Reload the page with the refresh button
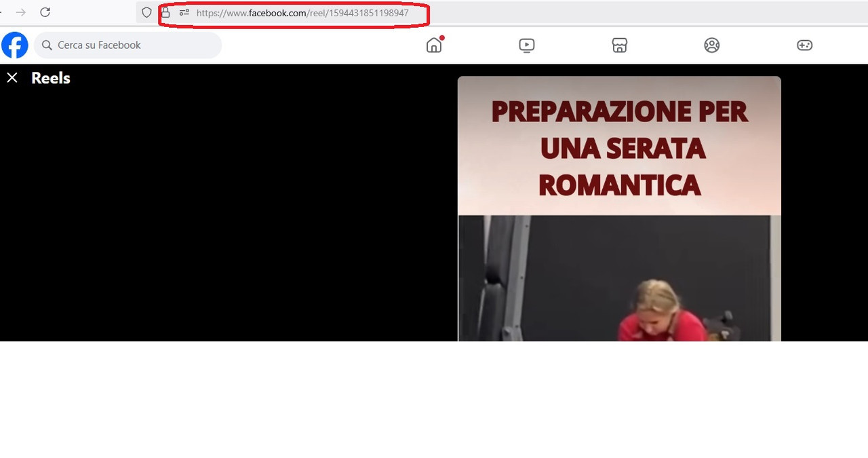 45,12
